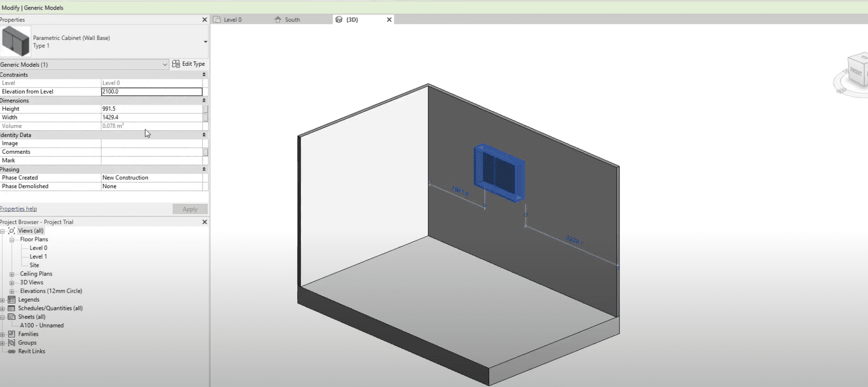Screen dimensions: 868x387
Task: Click the Elevation from Level input field
Action: pos(151,92)
